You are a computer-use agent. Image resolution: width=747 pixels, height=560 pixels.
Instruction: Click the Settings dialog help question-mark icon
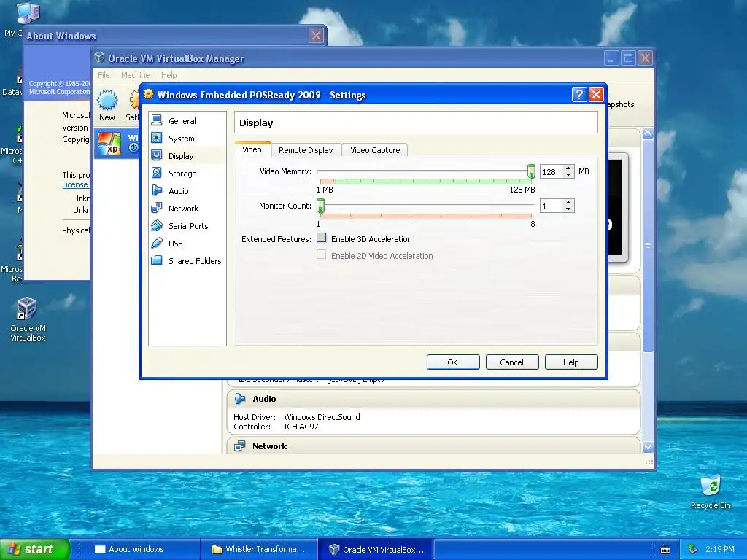pos(578,94)
